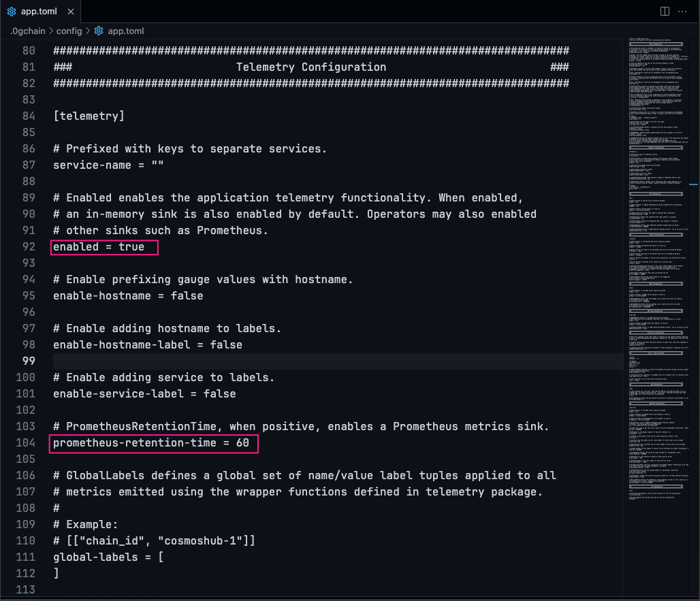Click the [telemetry] section header
This screenshot has height=601, width=700.
[89, 116]
